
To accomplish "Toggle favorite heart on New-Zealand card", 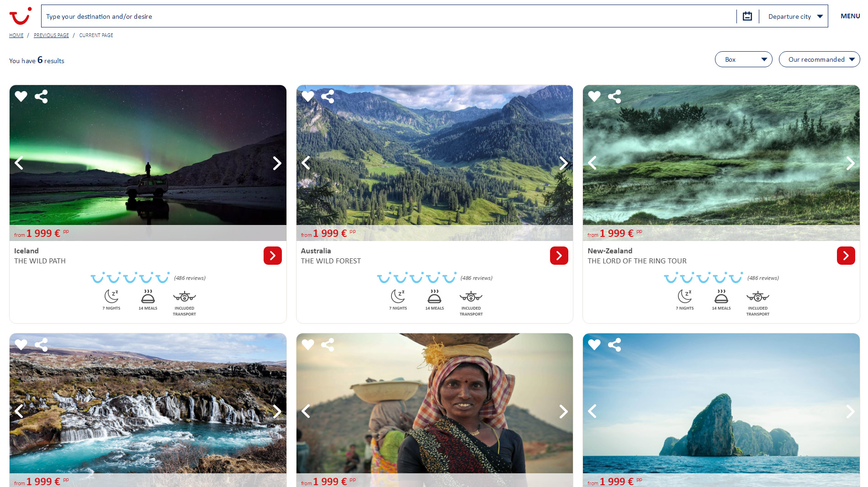I will point(594,96).
